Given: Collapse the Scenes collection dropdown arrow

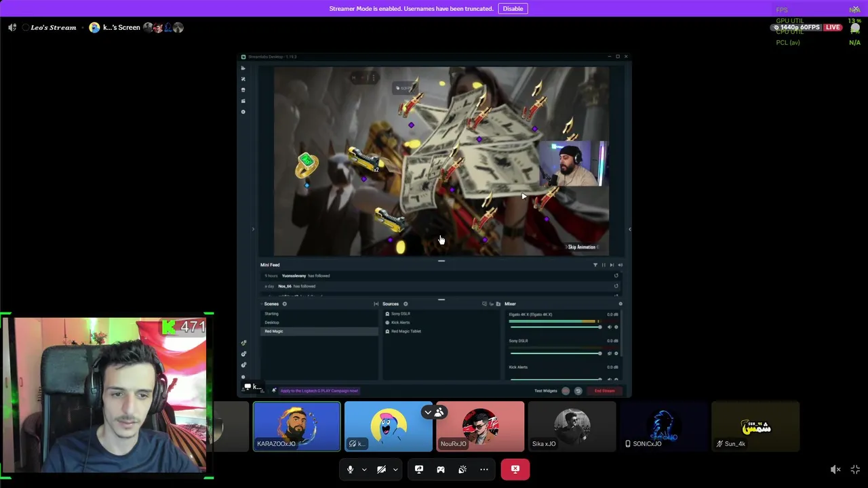Looking at the screenshot, I should tap(262, 304).
